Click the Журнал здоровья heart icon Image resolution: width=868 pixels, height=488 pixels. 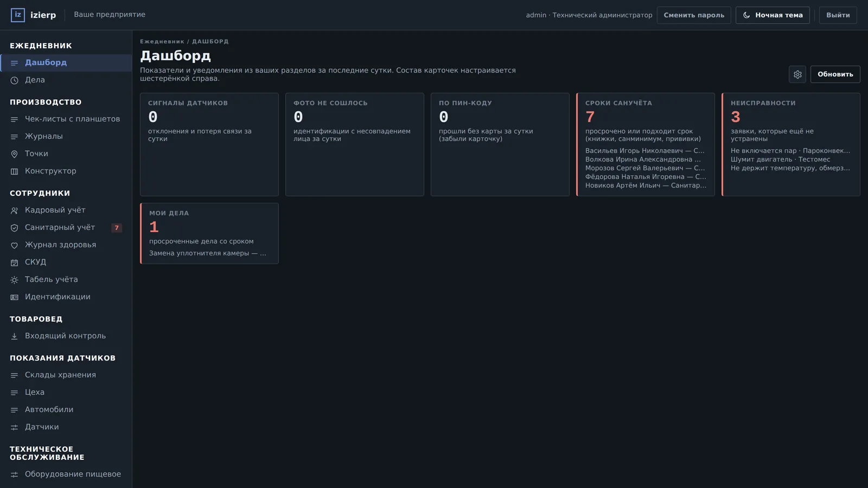point(15,245)
